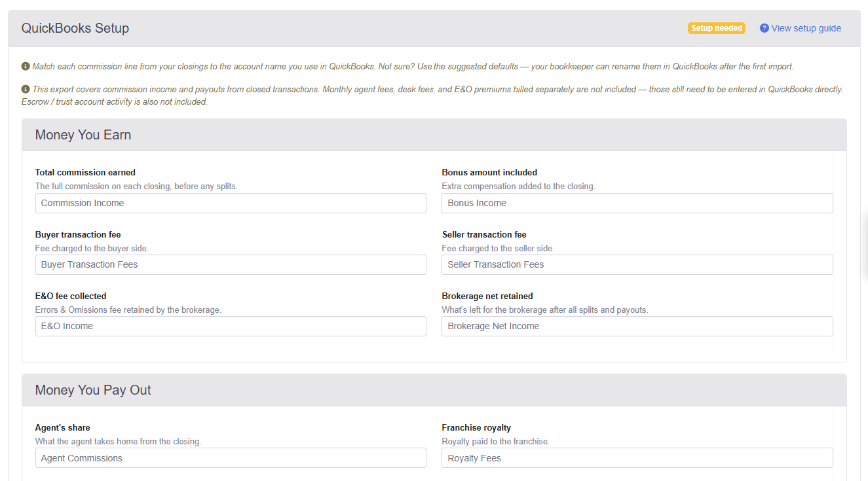The width and height of the screenshot is (868, 481).
Task: Click 'What the agent takes home' description
Action: click(118, 442)
